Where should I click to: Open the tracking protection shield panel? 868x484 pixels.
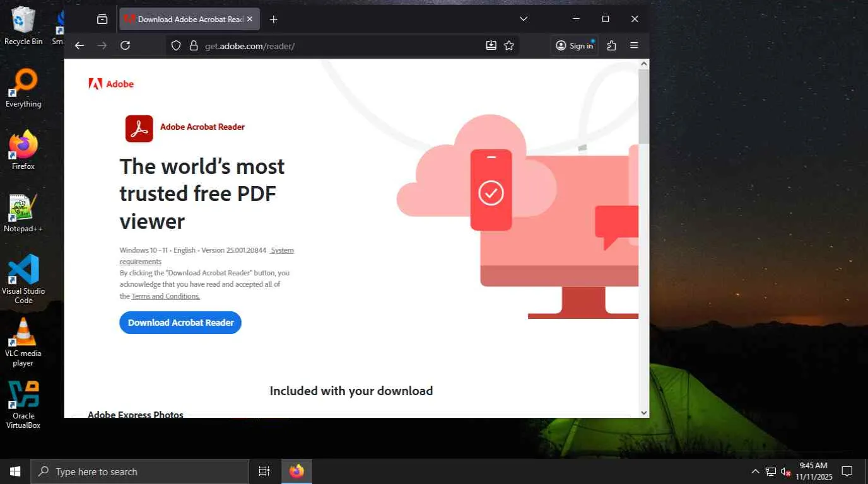tap(177, 45)
